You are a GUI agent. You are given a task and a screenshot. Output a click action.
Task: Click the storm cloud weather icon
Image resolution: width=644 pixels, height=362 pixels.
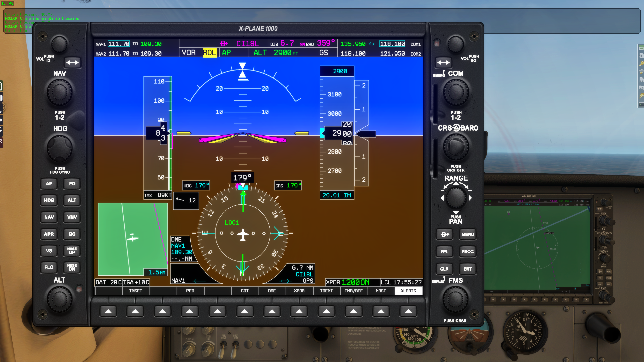pos(641,72)
